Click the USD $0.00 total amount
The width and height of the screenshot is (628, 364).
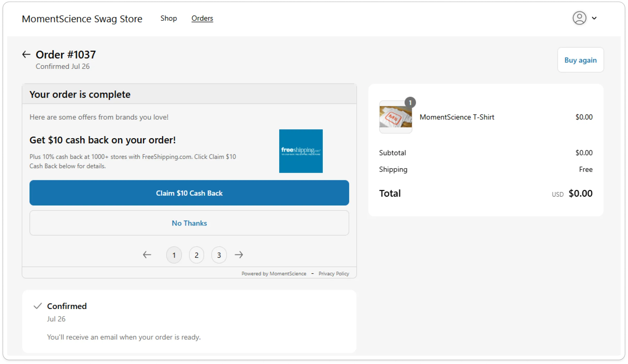(x=572, y=194)
